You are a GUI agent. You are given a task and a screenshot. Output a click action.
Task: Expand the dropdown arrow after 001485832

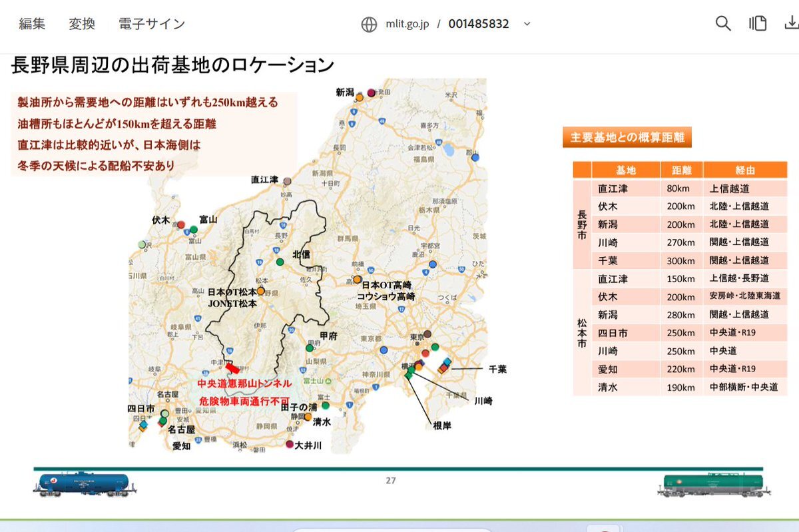(x=527, y=24)
